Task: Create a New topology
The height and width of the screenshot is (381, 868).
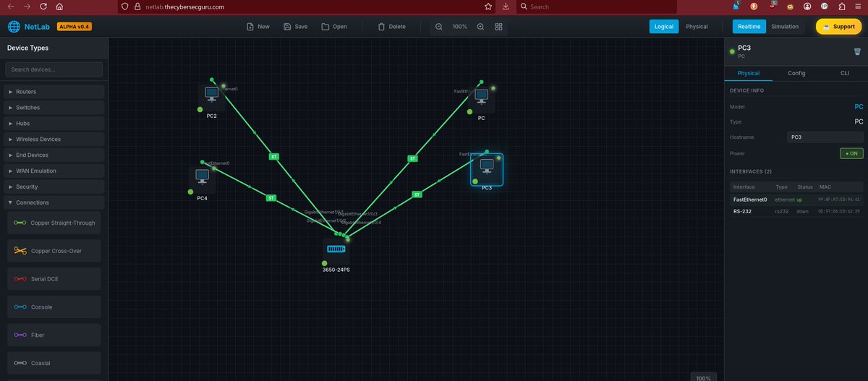Action: point(258,27)
